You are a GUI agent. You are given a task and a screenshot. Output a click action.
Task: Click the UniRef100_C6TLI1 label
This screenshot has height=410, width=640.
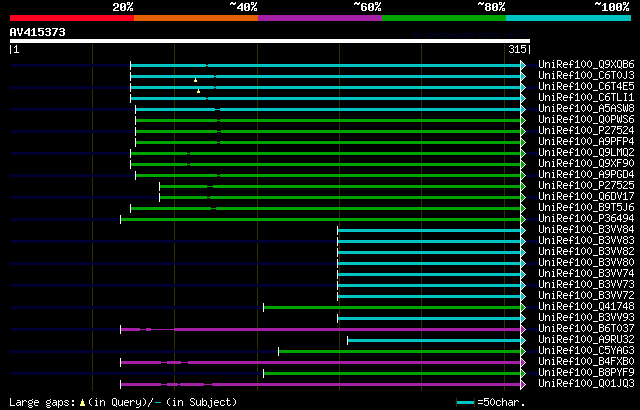(586, 98)
